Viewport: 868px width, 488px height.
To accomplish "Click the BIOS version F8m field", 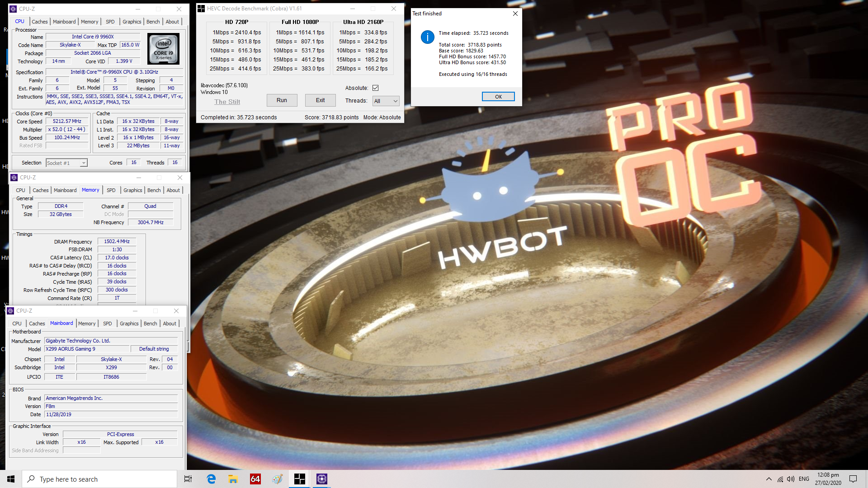I will click(111, 407).
